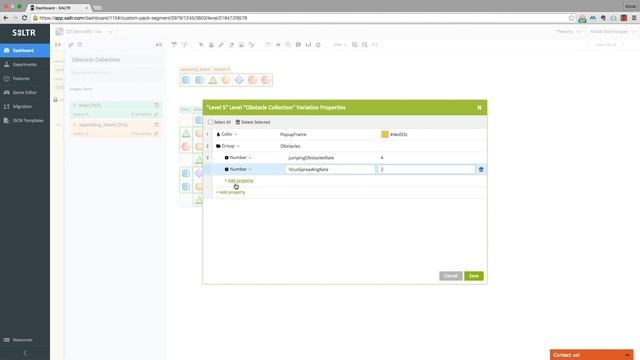The width and height of the screenshot is (640, 360).
Task: Click the trash icon on VirusSpreadingRate row
Action: coord(481,169)
